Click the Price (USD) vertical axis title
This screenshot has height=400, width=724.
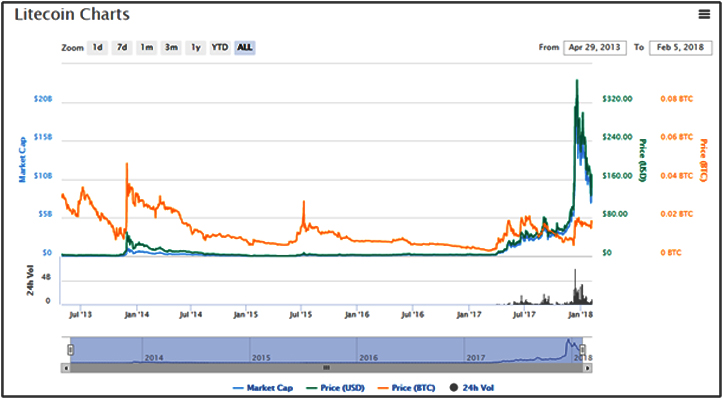pyautogui.click(x=642, y=159)
